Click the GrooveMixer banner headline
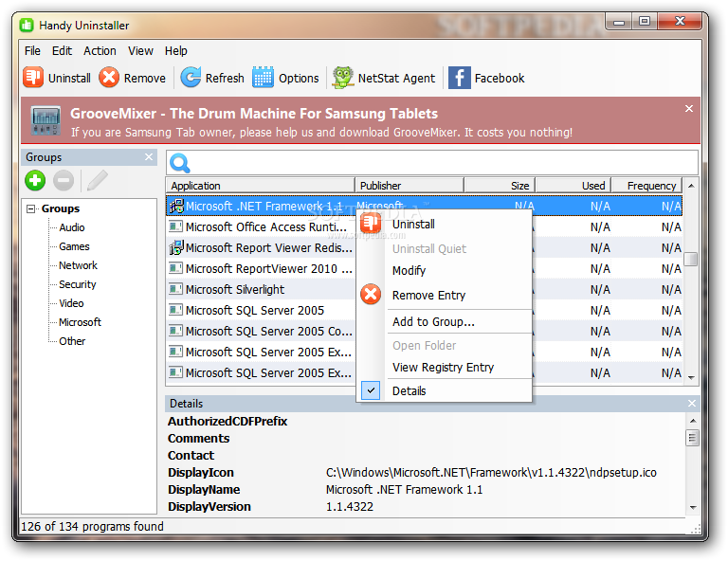The width and height of the screenshot is (728, 561). (x=253, y=113)
